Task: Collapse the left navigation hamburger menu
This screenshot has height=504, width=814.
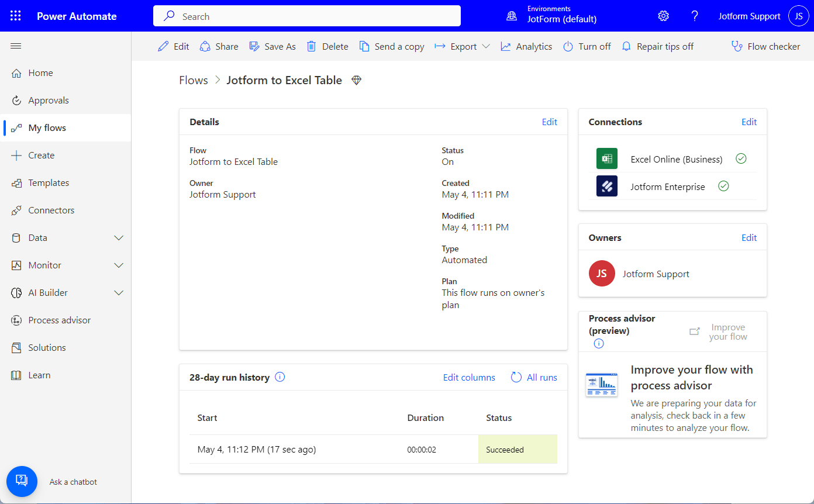Action: (x=16, y=46)
